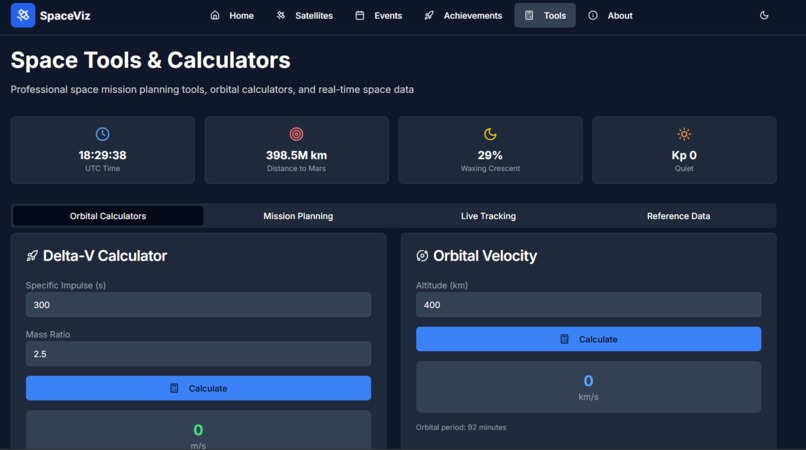806x450 pixels.
Task: Click the Delta-V Calculator heading
Action: [x=105, y=256]
